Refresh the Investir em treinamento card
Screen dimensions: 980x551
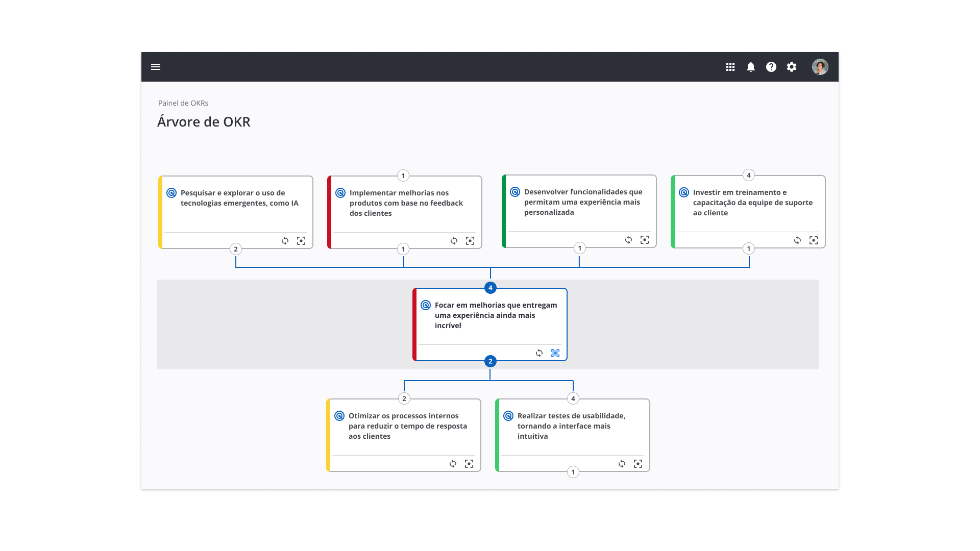click(798, 240)
